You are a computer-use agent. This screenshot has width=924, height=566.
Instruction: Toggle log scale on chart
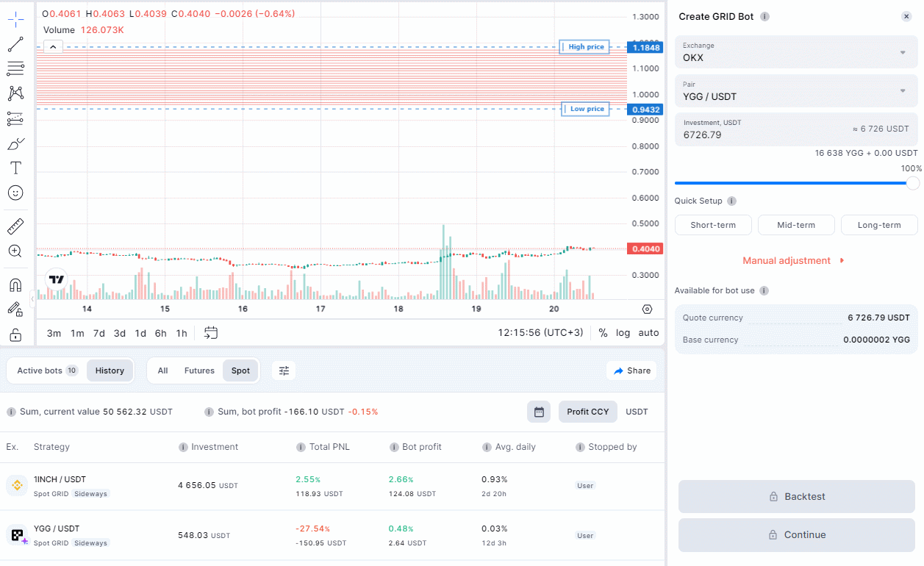coord(623,333)
